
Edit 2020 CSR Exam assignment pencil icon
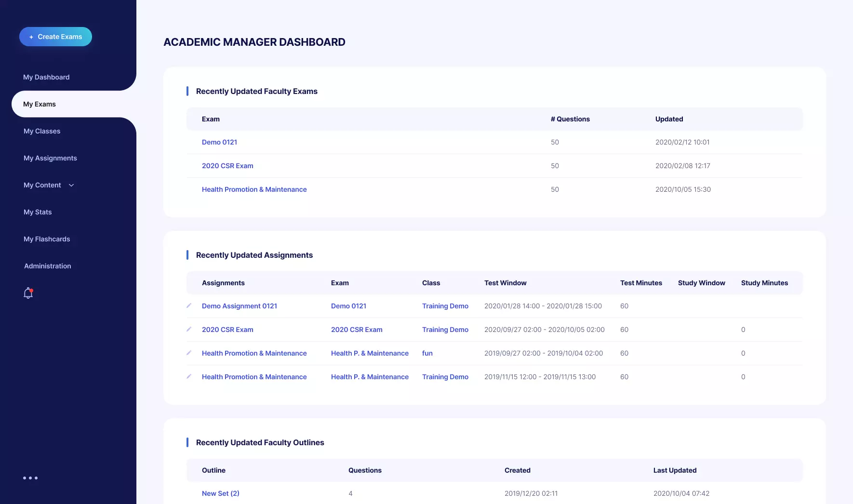coord(189,329)
